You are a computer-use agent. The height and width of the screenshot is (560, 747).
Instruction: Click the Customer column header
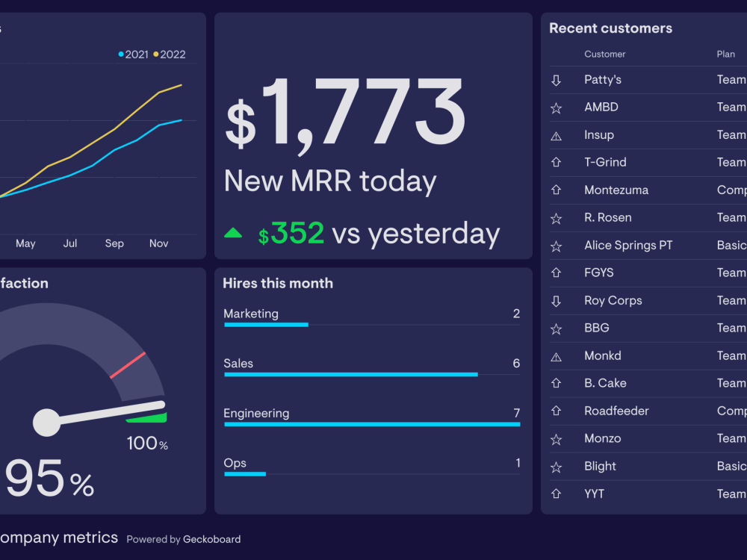pyautogui.click(x=605, y=54)
